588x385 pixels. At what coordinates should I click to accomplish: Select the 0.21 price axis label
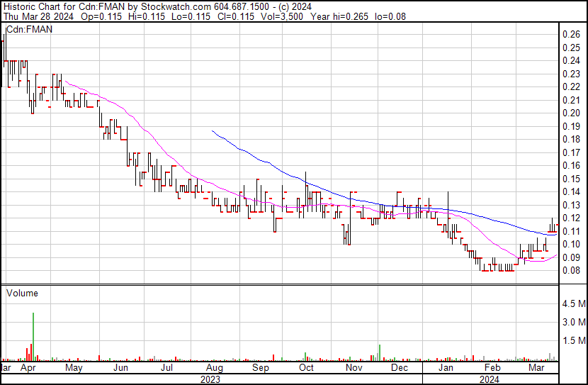pyautogui.click(x=571, y=100)
